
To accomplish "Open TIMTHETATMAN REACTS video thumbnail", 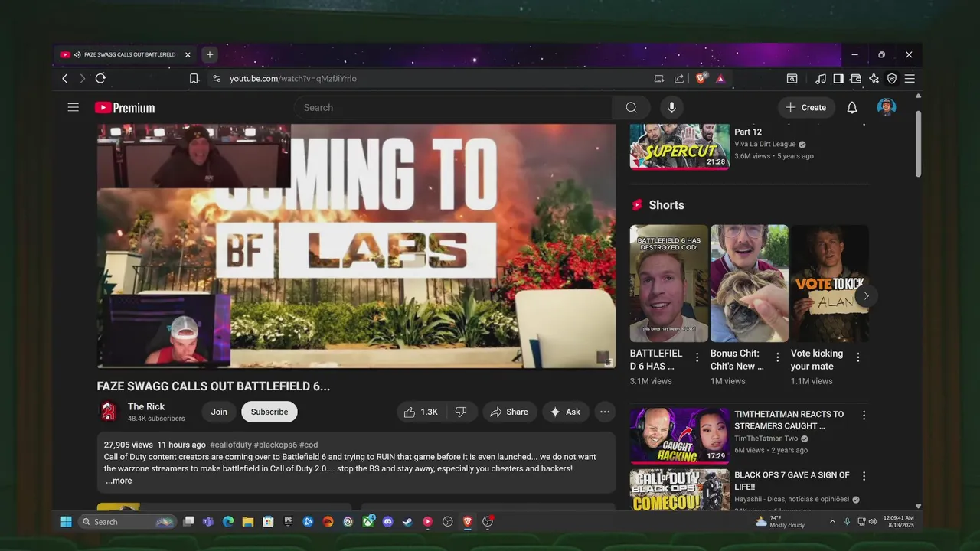I will tap(679, 435).
